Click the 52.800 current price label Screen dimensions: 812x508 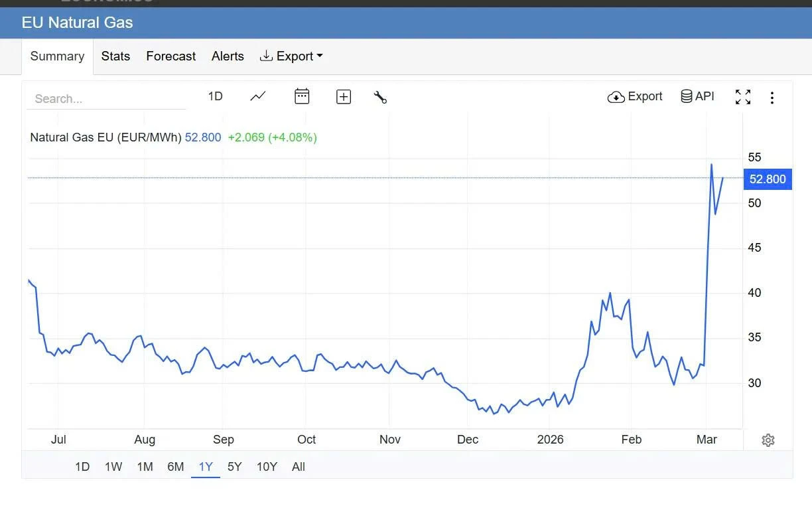(768, 179)
